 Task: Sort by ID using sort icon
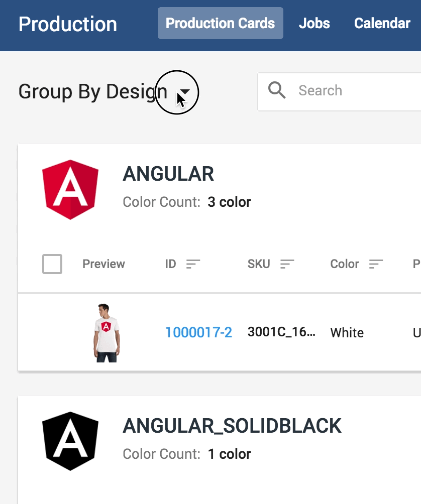pyautogui.click(x=193, y=264)
